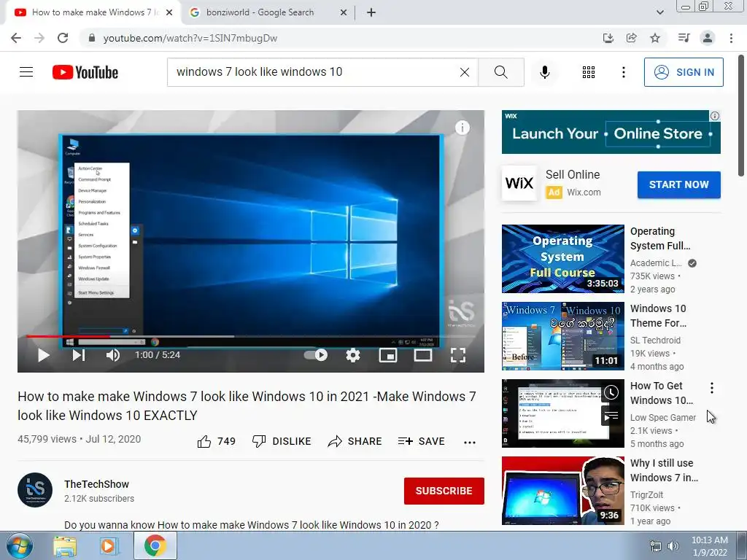Bookmark this page with star icon
The height and width of the screenshot is (560, 747).
pyautogui.click(x=655, y=38)
